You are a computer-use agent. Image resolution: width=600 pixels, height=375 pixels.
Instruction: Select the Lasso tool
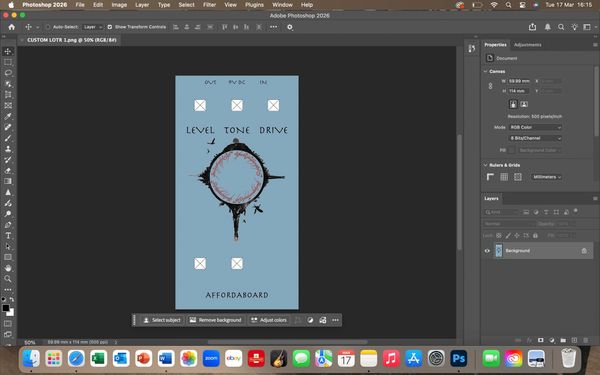pos(8,73)
